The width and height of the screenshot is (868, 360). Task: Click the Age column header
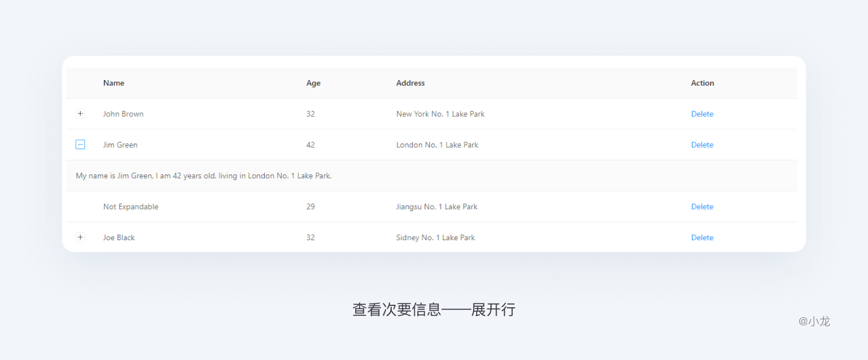pos(313,83)
